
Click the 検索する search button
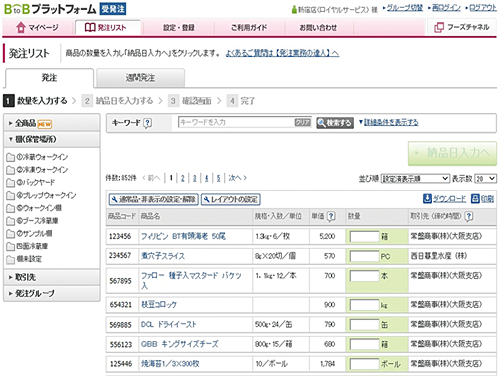pyautogui.click(x=335, y=123)
